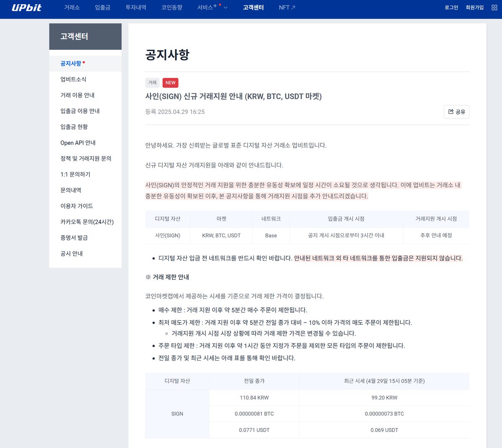Screen dimensions: 502x448
Task: Click the 추후 안내 예정 cell
Action: [x=436, y=235]
